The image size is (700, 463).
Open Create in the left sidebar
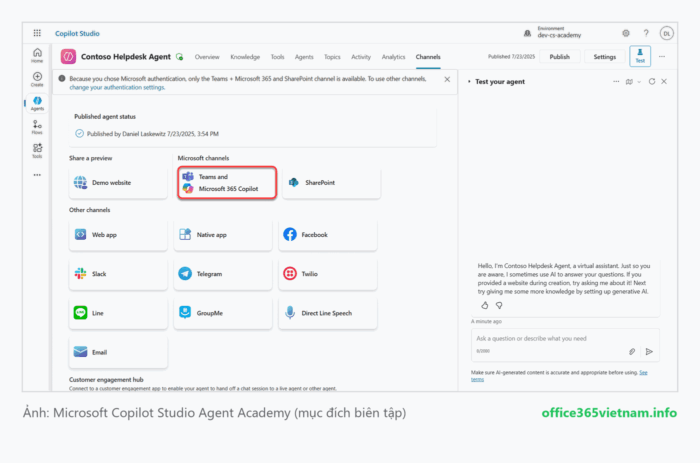pos(37,79)
